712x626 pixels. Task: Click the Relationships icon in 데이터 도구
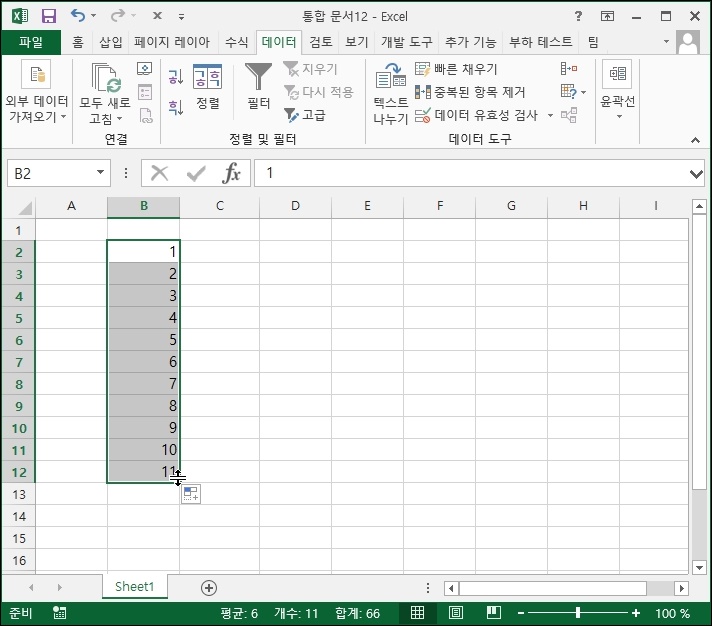coord(569,115)
